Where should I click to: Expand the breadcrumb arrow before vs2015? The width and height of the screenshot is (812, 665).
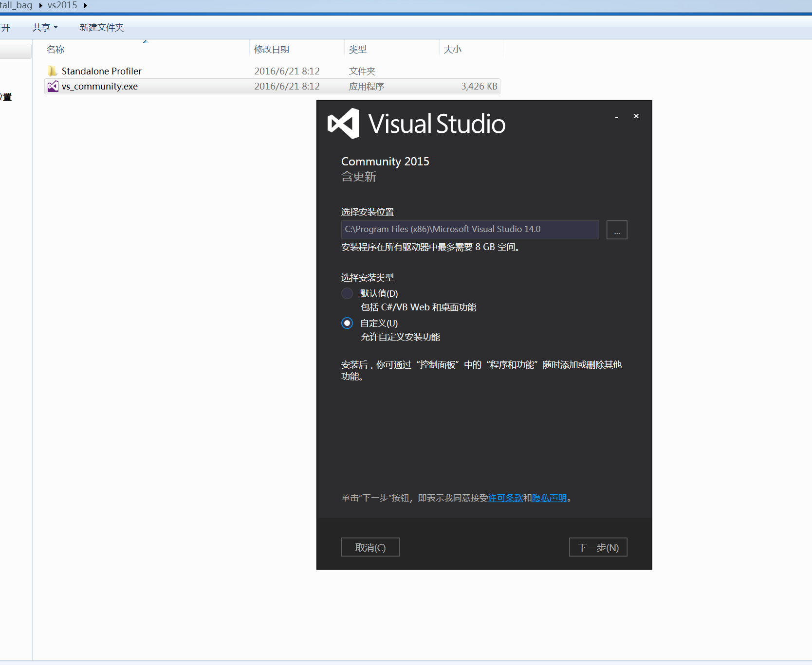(x=40, y=6)
